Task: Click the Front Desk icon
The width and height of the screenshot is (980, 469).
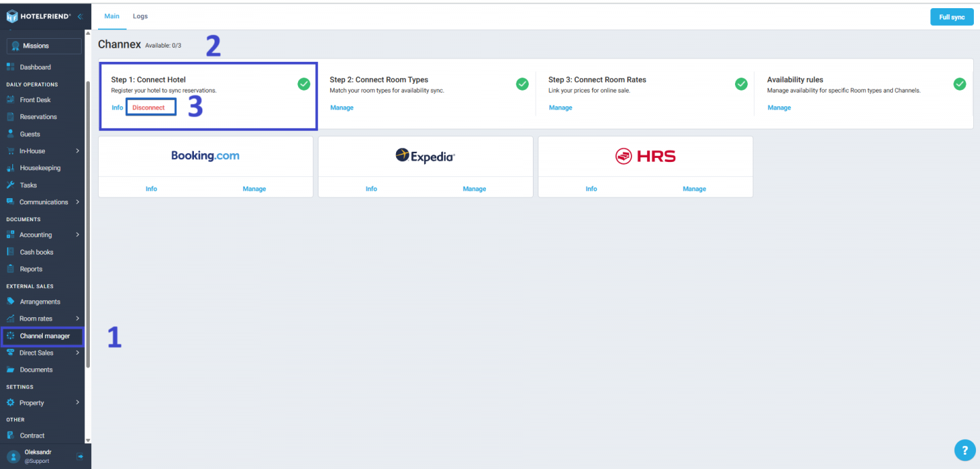Action: point(10,99)
